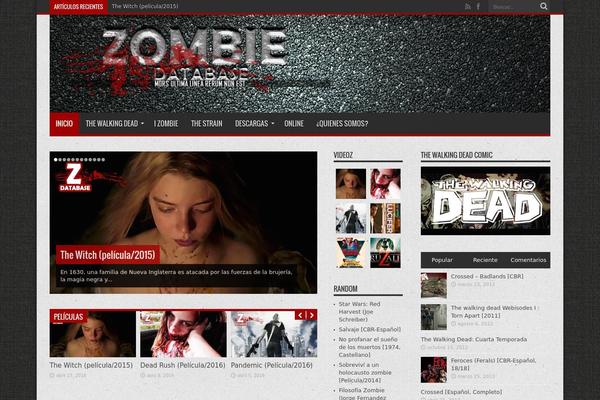Open Pandemic thumbnail in Películas
This screenshot has width=600, height=400.
(x=274, y=334)
